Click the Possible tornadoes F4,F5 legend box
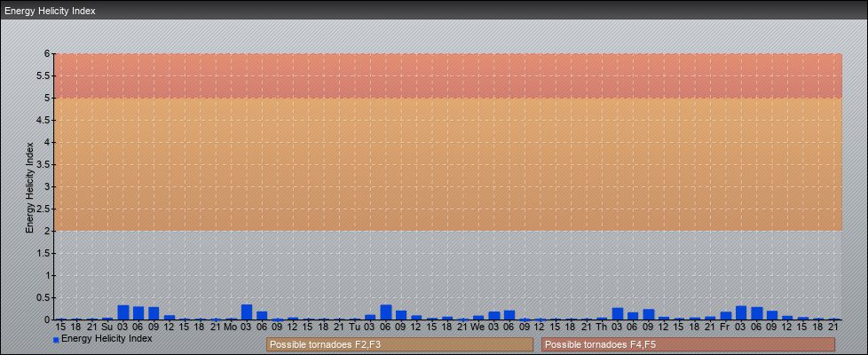 coord(688,344)
